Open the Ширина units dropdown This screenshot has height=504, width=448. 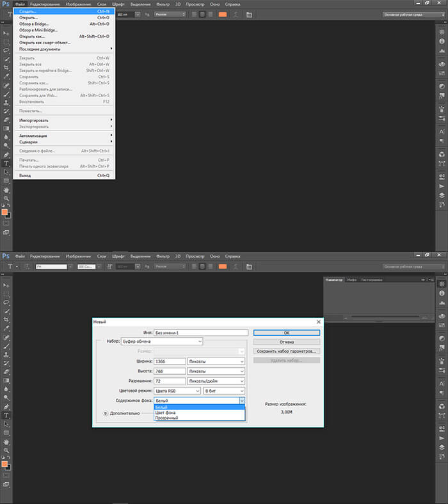(x=216, y=361)
